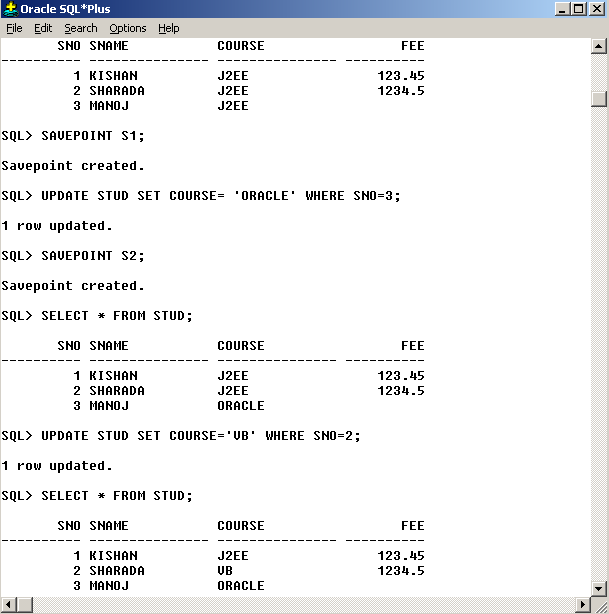Click the vertical scrollbar down arrow

(x=599, y=589)
